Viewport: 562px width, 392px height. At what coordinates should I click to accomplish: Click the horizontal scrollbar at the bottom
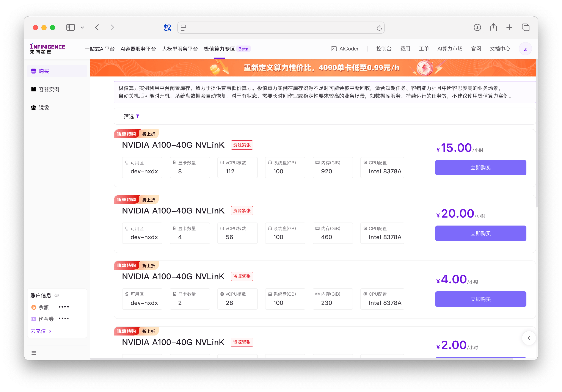[x=301, y=359]
